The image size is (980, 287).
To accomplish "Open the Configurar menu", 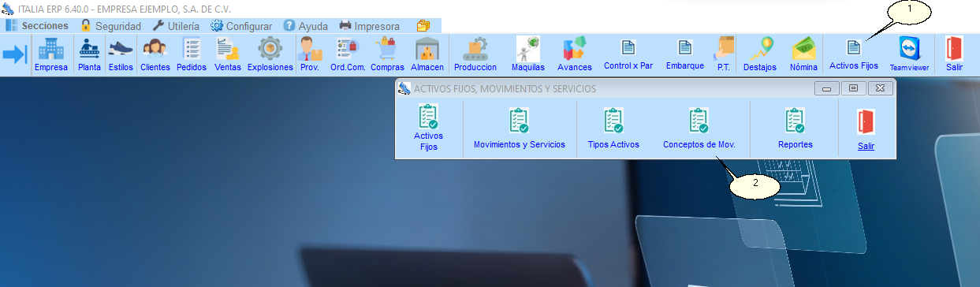I will 241,25.
